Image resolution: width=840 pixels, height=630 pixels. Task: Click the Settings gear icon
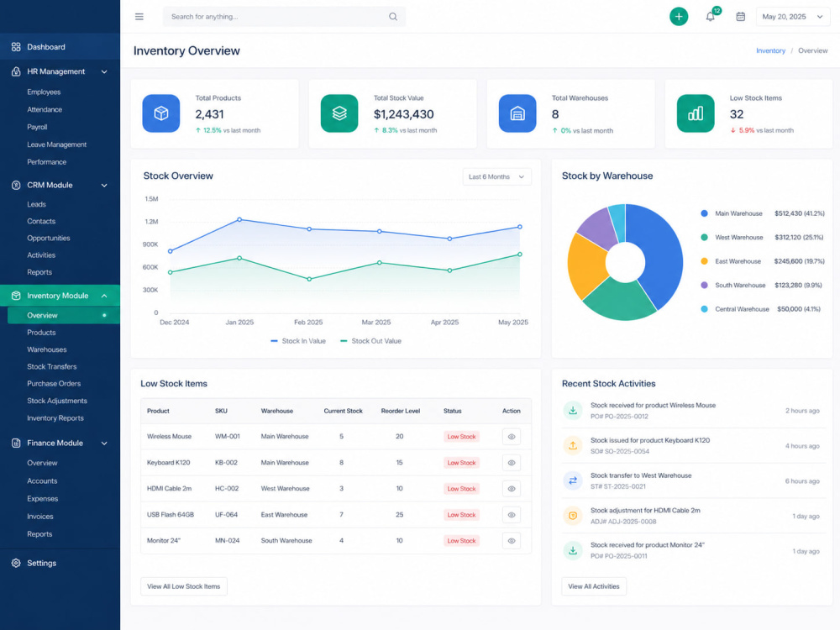click(16, 563)
